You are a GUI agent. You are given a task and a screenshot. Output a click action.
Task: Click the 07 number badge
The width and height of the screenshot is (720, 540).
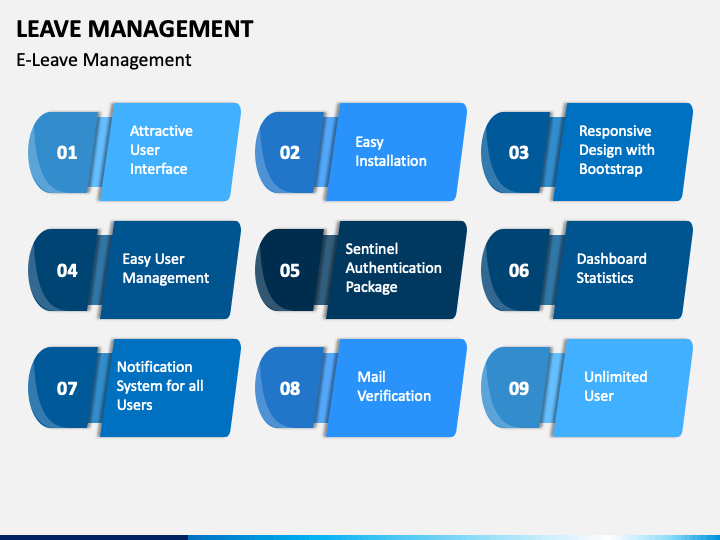(64, 388)
